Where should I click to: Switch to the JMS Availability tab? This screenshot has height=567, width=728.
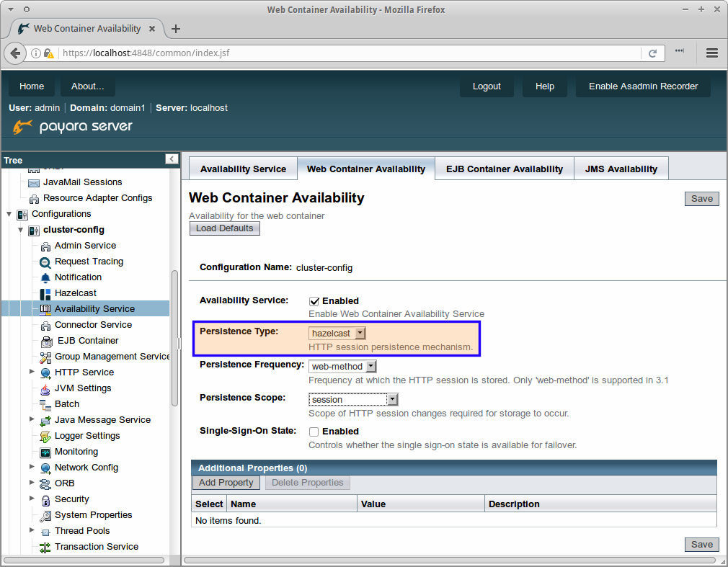pos(621,169)
